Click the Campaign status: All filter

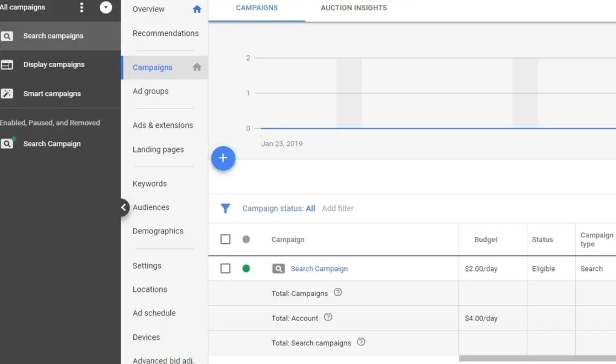[279, 209]
